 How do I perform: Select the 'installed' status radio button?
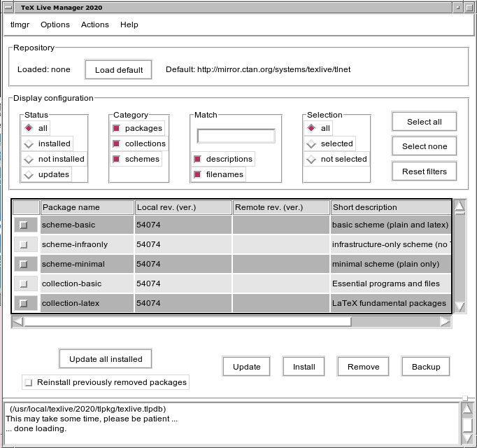coord(29,143)
